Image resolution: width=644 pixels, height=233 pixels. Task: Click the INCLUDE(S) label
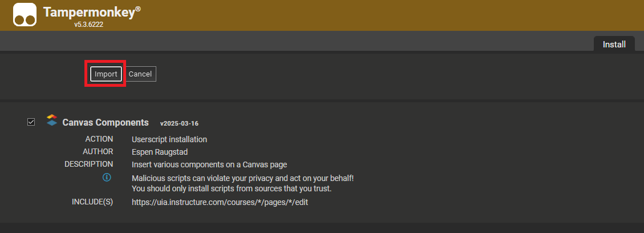click(x=92, y=202)
